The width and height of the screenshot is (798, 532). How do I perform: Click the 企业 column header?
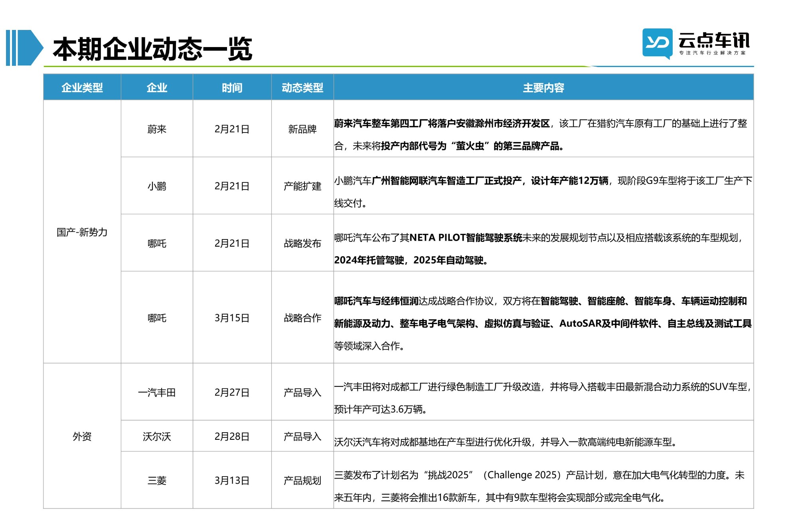(x=157, y=87)
